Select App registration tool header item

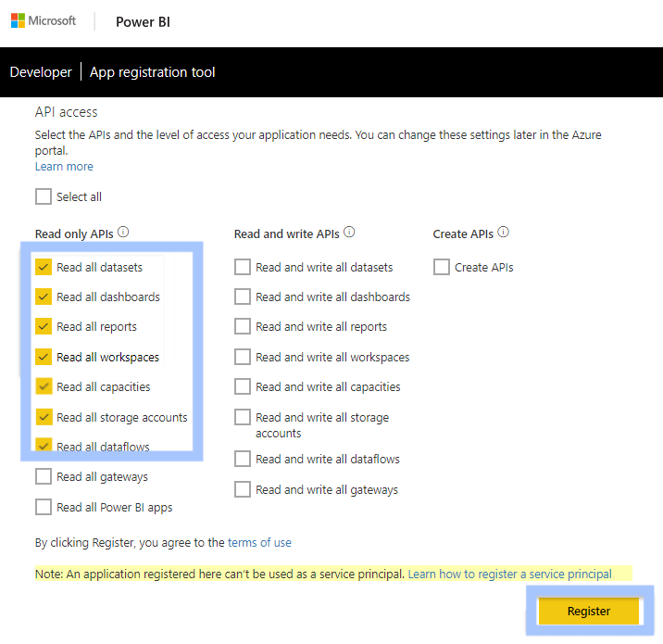[x=152, y=72]
